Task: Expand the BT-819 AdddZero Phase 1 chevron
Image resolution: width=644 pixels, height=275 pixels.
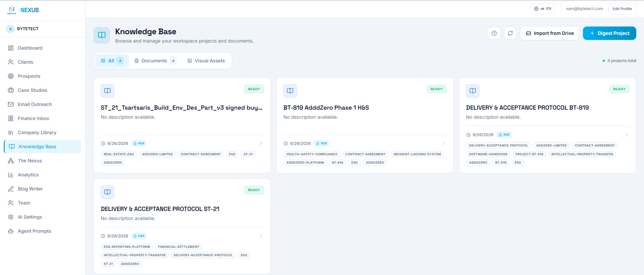Action: click(x=444, y=144)
